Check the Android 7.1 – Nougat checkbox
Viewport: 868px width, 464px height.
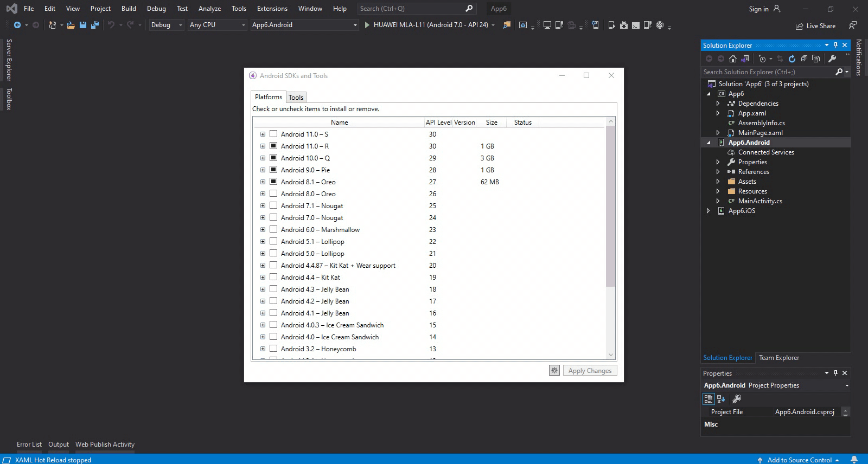[273, 205]
